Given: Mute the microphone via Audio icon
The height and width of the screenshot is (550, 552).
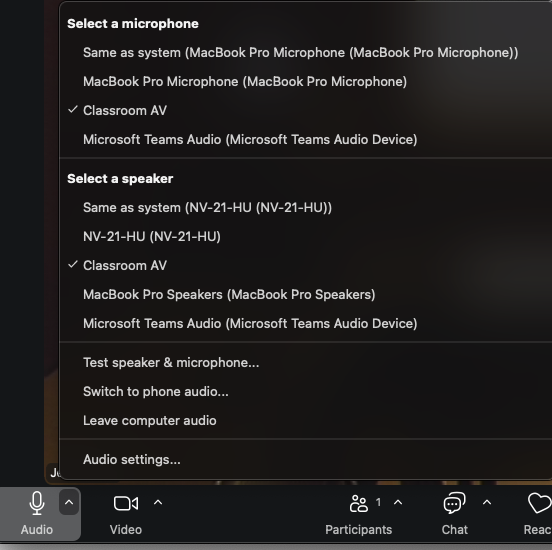Looking at the screenshot, I should [37, 503].
